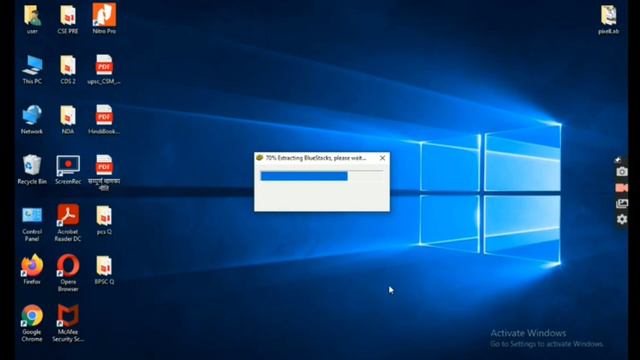Launch Acrobat Reader DC
Viewport: 640px width, 360px height.
68,223
